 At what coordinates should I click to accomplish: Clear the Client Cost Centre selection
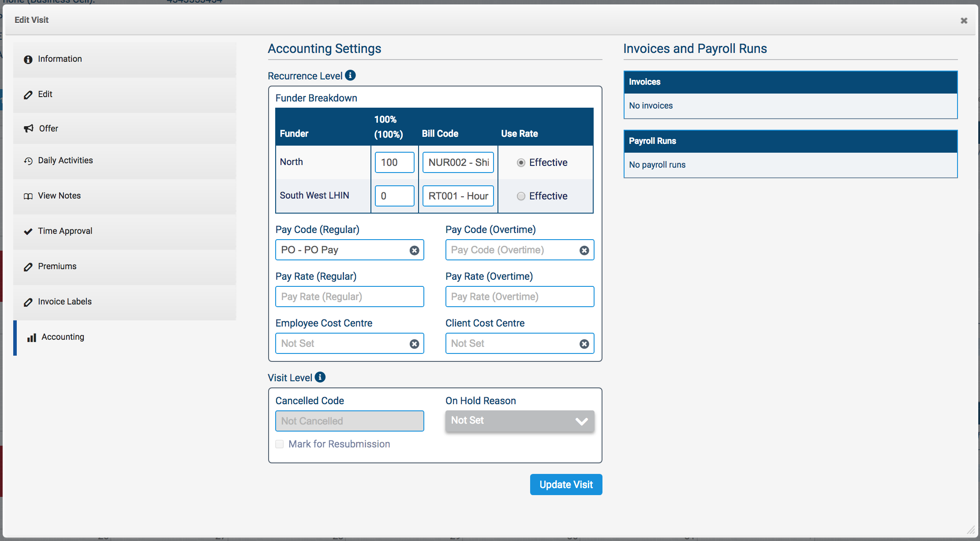[584, 344]
